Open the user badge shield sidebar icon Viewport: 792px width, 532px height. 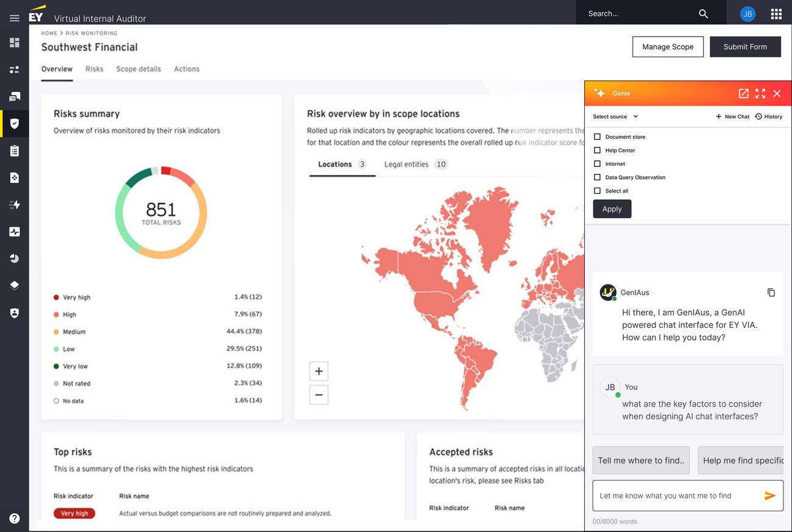(15, 313)
